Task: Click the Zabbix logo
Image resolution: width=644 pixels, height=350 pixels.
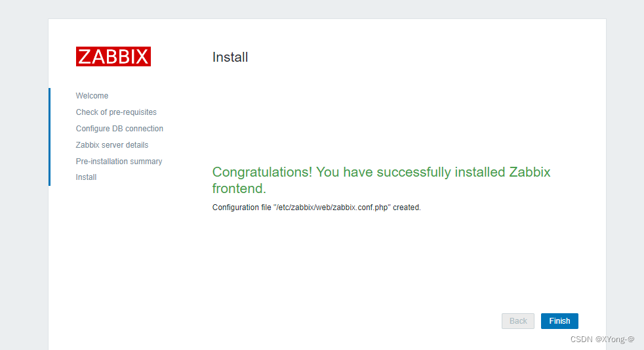Action: coord(113,56)
